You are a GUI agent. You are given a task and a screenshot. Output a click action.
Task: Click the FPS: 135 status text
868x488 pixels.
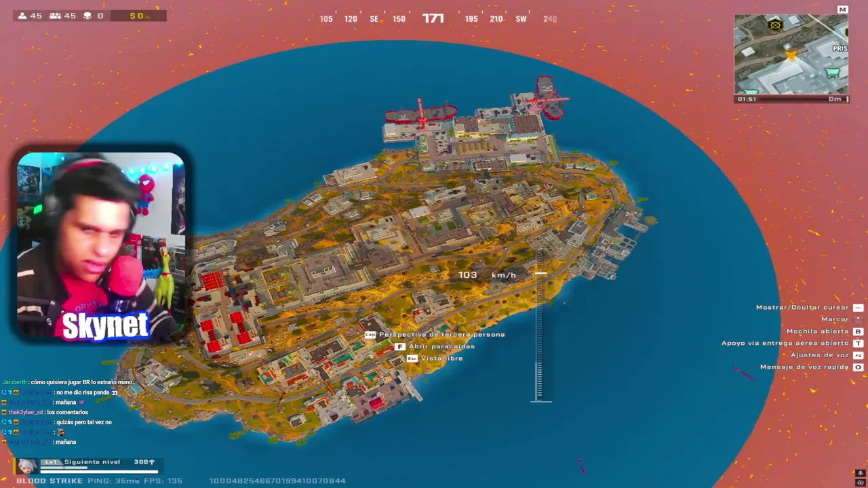click(164, 481)
